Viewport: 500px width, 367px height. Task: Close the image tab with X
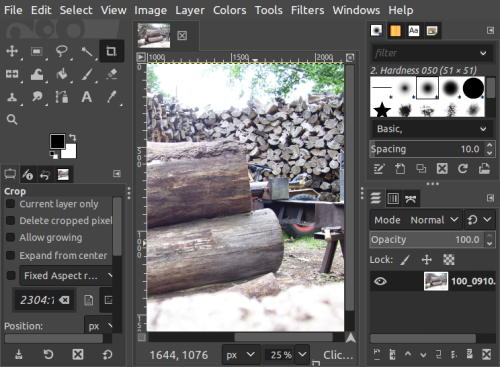click(182, 35)
